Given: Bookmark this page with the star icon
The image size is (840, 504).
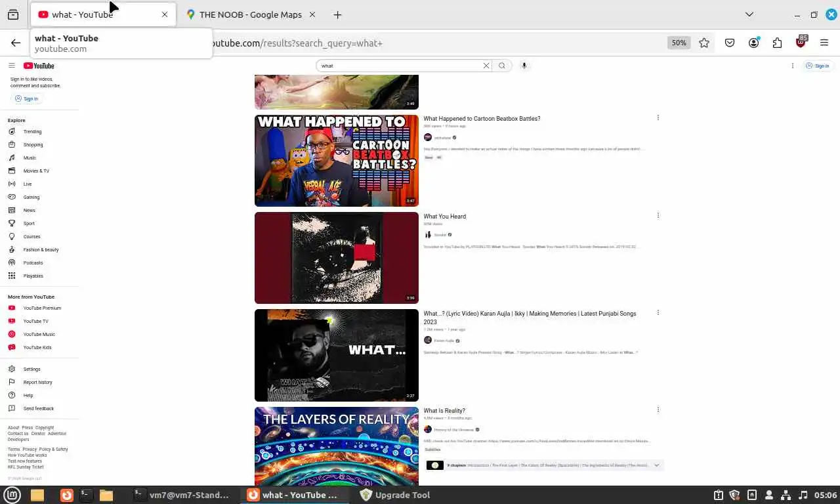Looking at the screenshot, I should click(704, 43).
